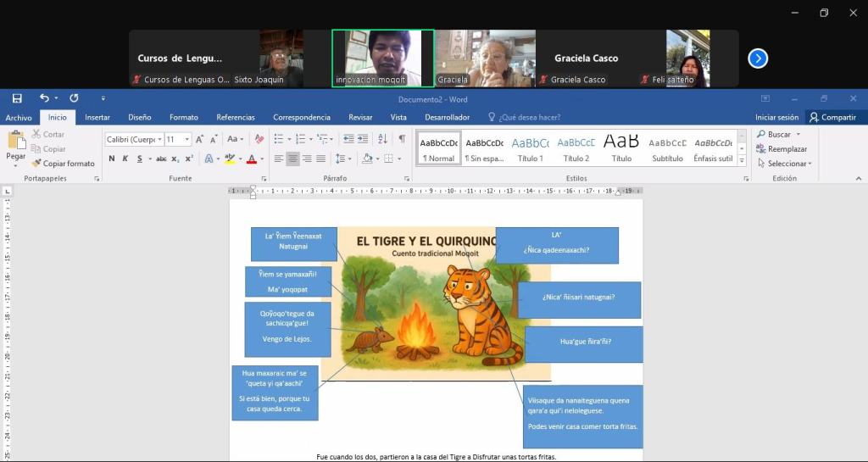868x462 pixels.
Task: Click Iniciar sesión
Action: pos(776,118)
